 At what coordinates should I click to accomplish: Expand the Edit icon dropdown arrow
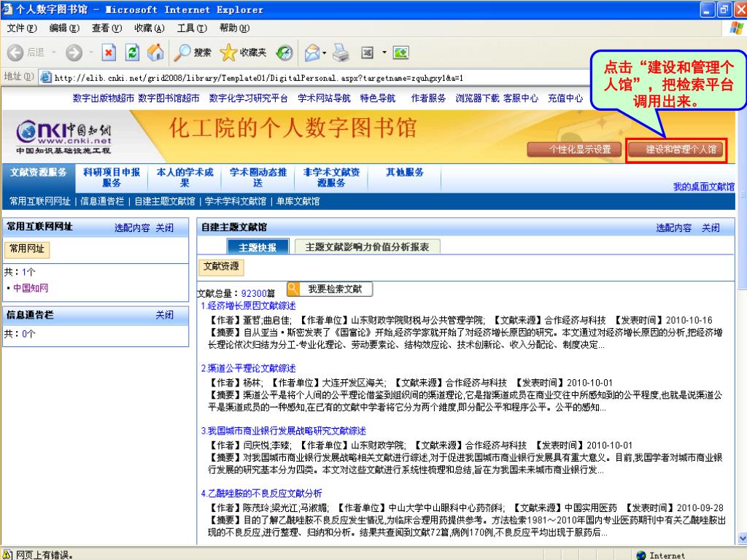pyautogui.click(x=384, y=52)
